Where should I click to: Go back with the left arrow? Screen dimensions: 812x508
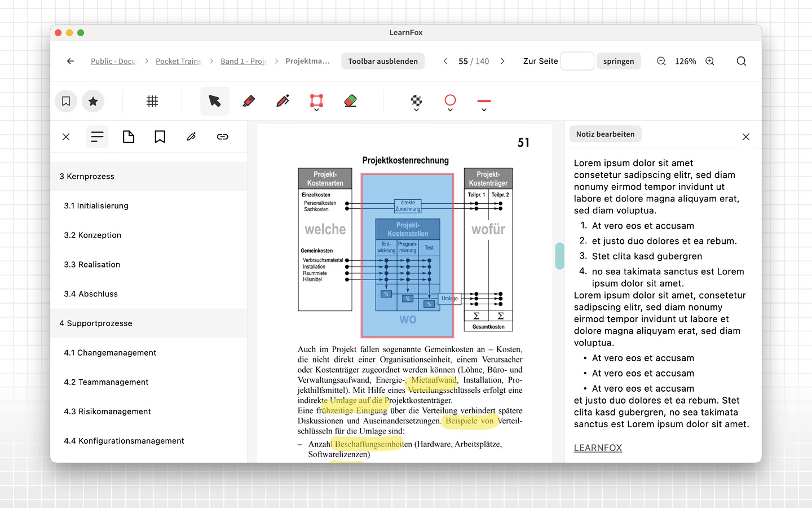[x=70, y=61]
